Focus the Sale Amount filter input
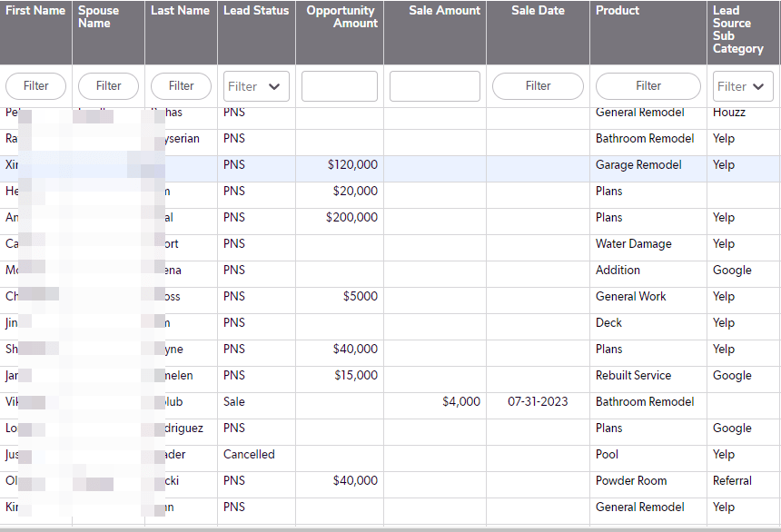This screenshot has width=781, height=532. 435,86
